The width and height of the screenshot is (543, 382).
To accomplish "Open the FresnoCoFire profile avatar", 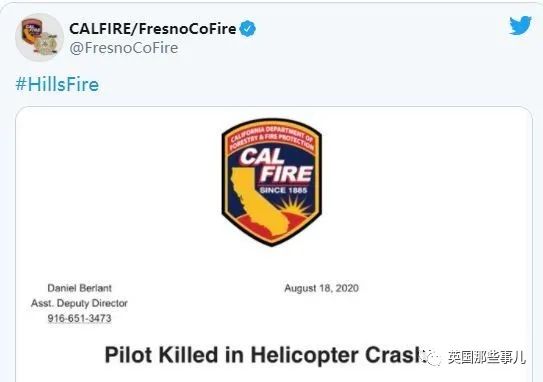I will (39, 37).
